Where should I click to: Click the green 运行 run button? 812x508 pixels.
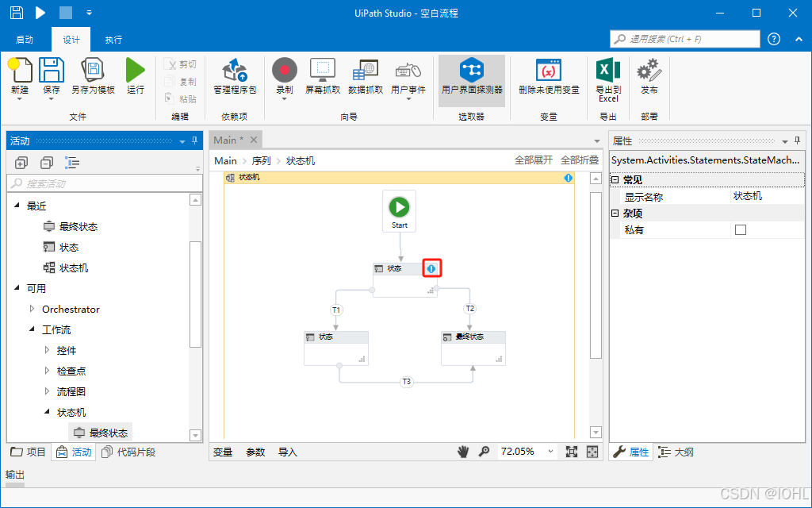[x=135, y=70]
